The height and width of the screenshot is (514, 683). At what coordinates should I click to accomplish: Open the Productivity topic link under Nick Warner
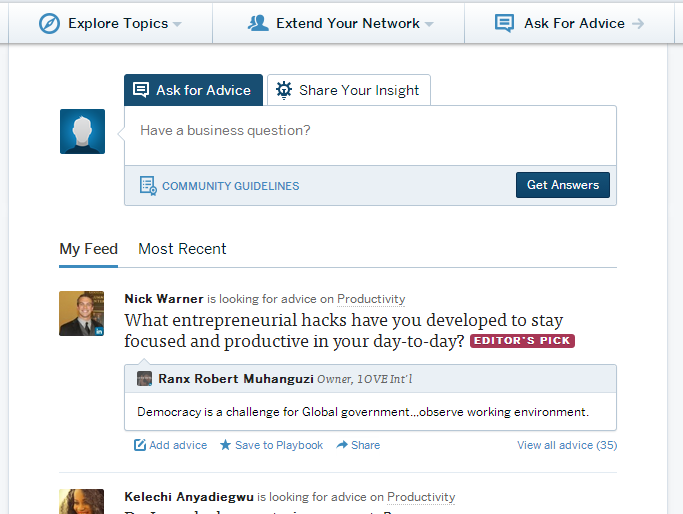coord(371,299)
